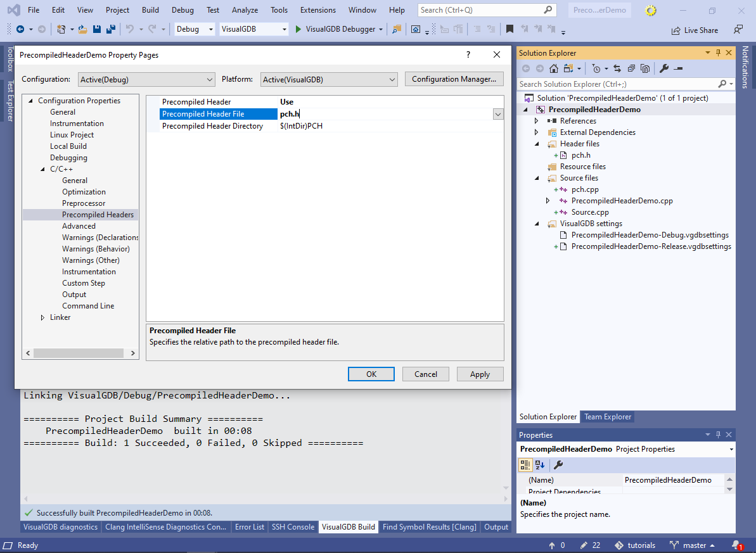Switch to the Output tab
Screen dimensions: 756x553
[x=496, y=527]
